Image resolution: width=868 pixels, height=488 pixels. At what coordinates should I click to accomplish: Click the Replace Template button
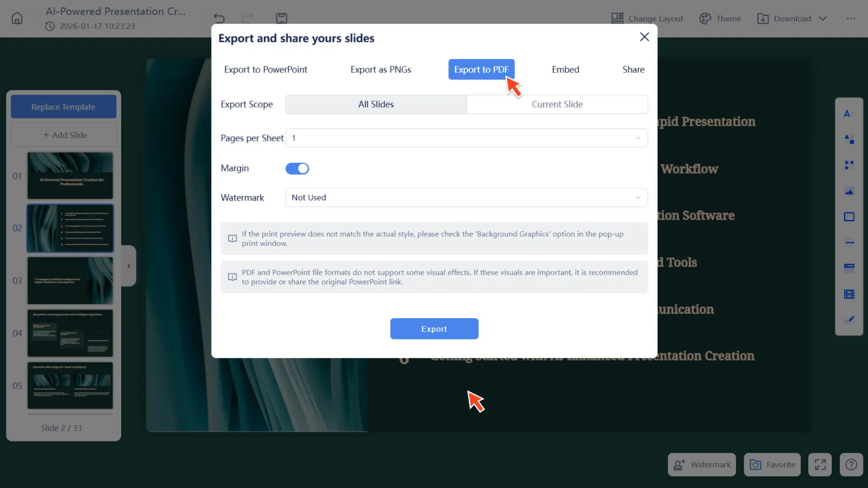click(x=63, y=107)
